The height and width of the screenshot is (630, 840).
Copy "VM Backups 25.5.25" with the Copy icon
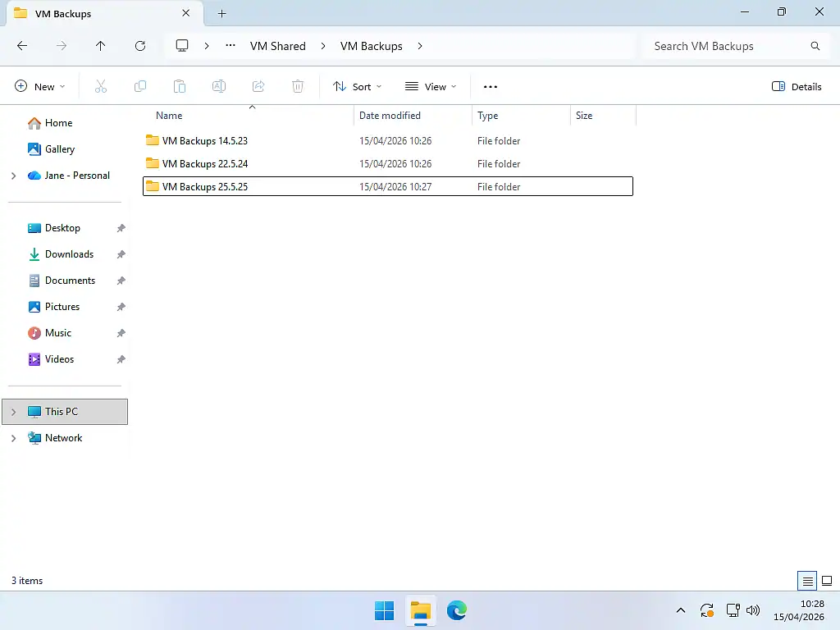click(140, 86)
